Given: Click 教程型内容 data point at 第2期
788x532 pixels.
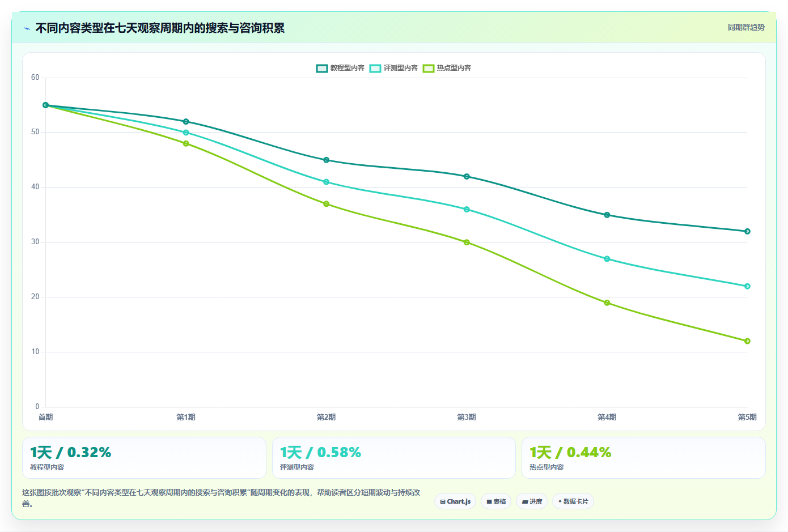Looking at the screenshot, I should click(x=327, y=160).
